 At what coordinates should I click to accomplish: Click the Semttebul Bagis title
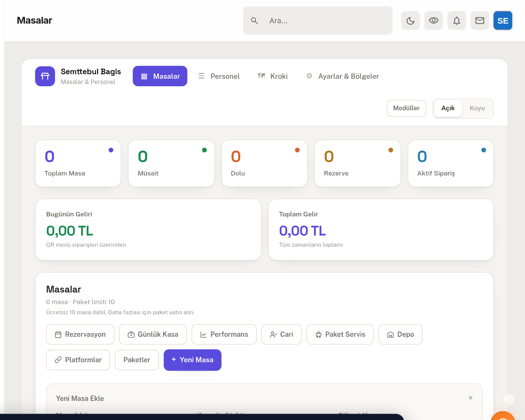91,72
